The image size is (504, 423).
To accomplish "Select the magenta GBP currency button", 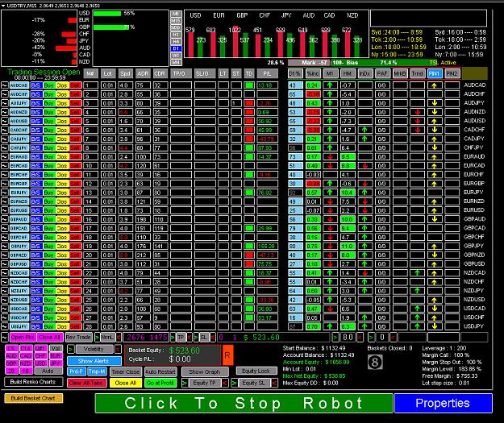I will point(11,363).
